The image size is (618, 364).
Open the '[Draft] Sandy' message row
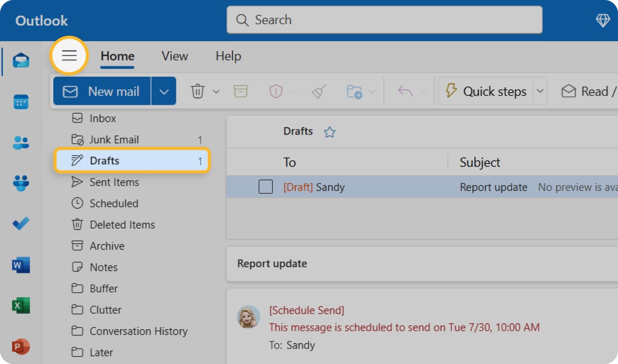click(422, 187)
